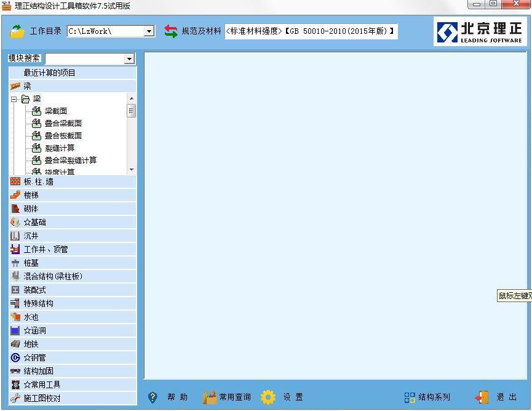The height and width of the screenshot is (411, 532).
Task: Click the 水池 tank icon
Action: click(x=15, y=317)
